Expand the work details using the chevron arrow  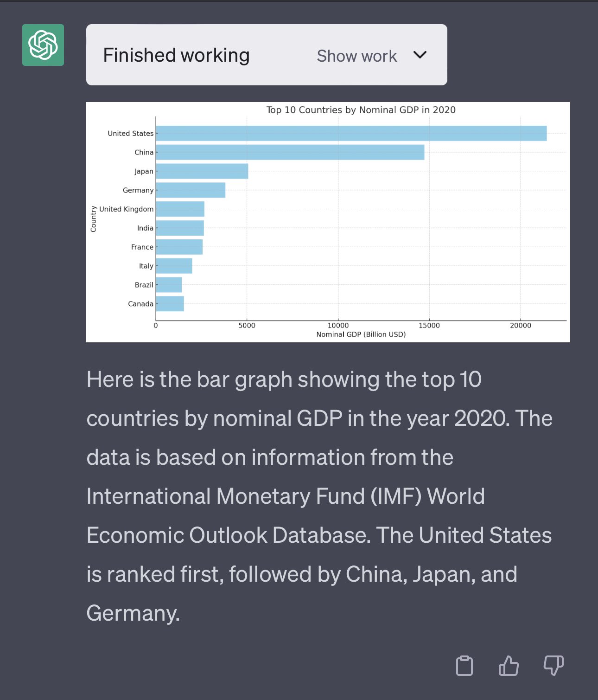coord(420,55)
